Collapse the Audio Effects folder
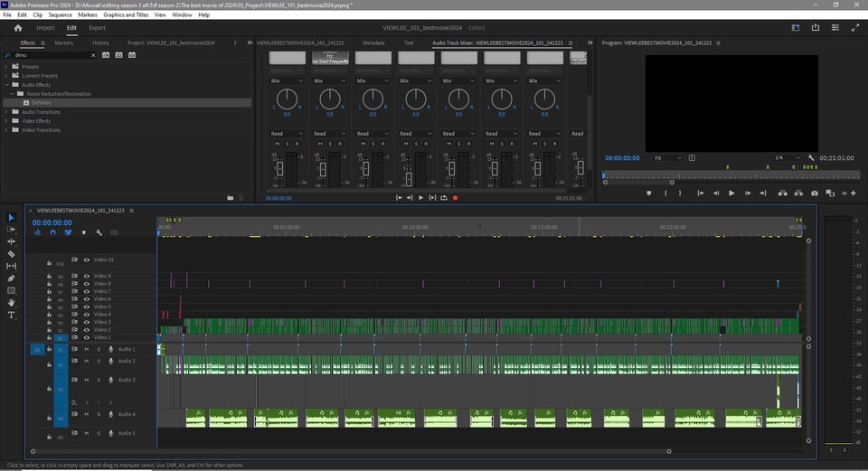Image resolution: width=868 pixels, height=471 pixels. tap(6, 85)
